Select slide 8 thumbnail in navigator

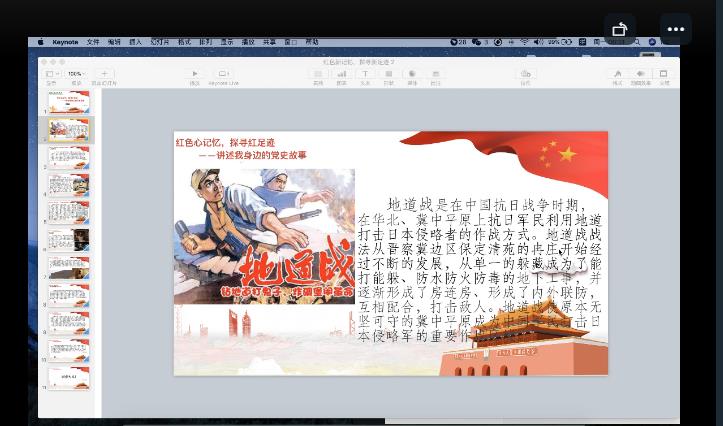pyautogui.click(x=69, y=296)
